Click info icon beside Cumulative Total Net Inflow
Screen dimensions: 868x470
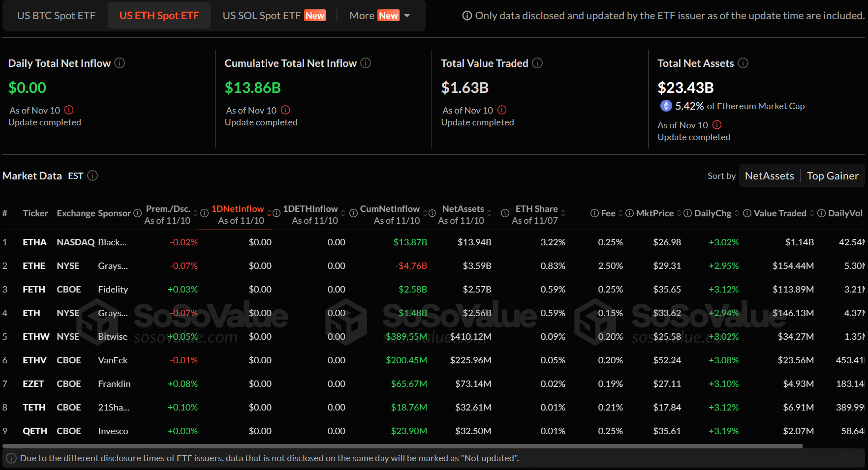pyautogui.click(x=366, y=63)
